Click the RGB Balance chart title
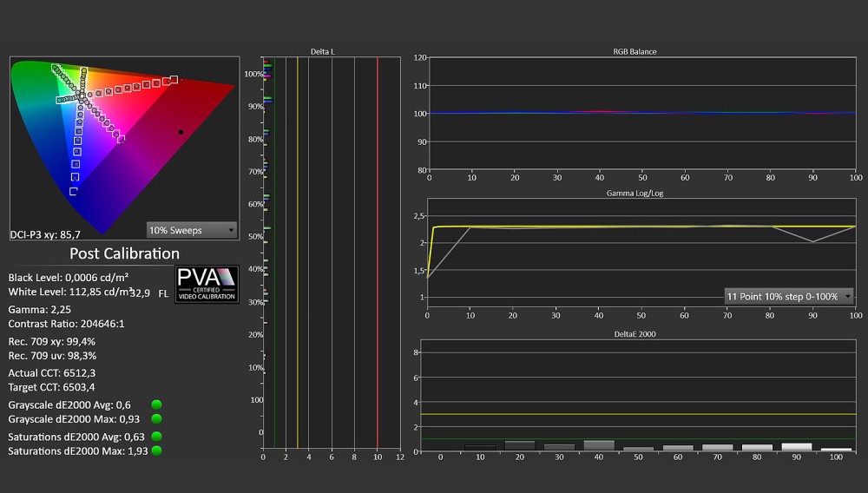868x493 pixels. (635, 51)
